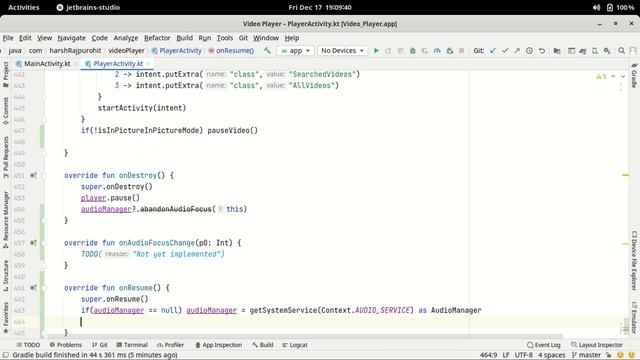The width and height of the screenshot is (640, 360).
Task: Click Git Rollback undo arrow icon
Action: pyautogui.click(x=542, y=51)
